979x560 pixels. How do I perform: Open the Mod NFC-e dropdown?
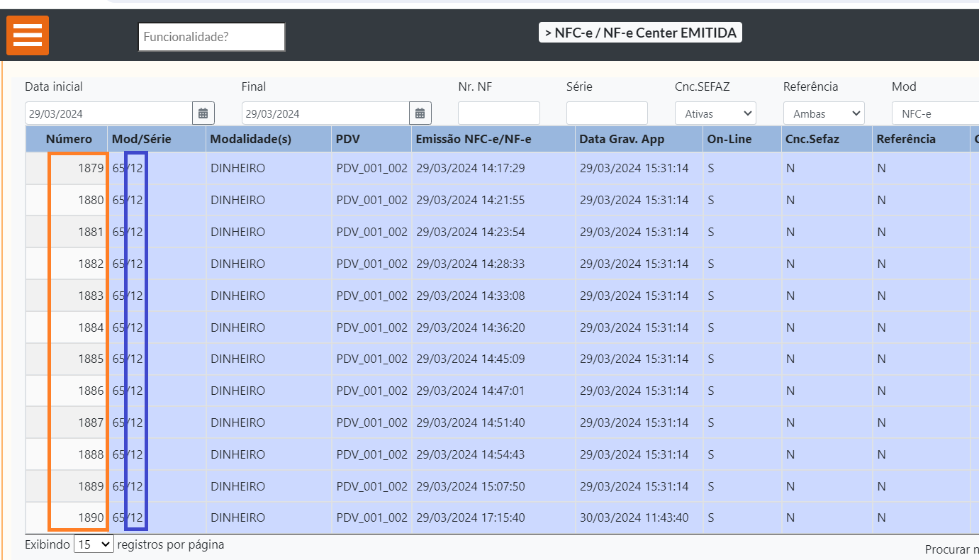pyautogui.click(x=934, y=113)
